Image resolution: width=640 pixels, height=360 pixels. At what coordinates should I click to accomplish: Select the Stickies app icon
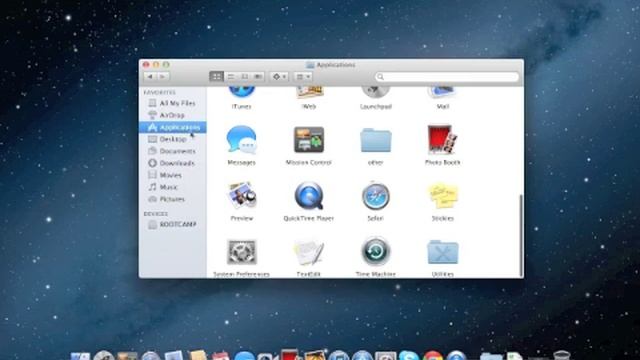point(442,196)
